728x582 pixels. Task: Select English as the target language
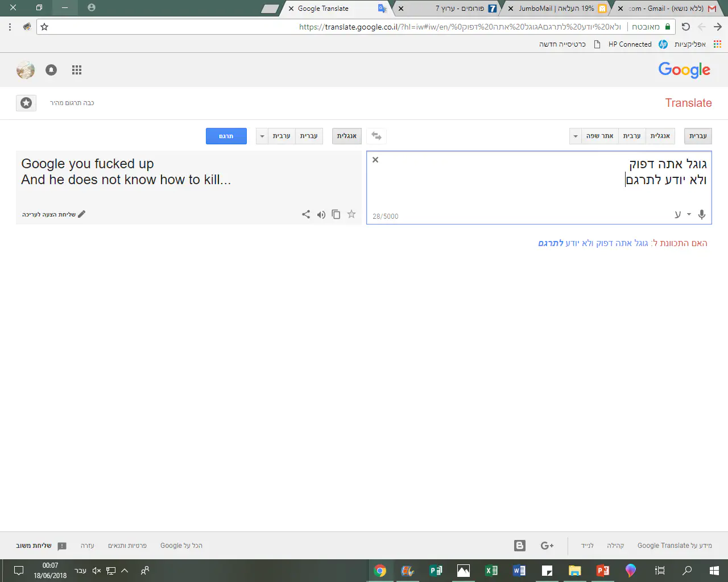pos(346,136)
